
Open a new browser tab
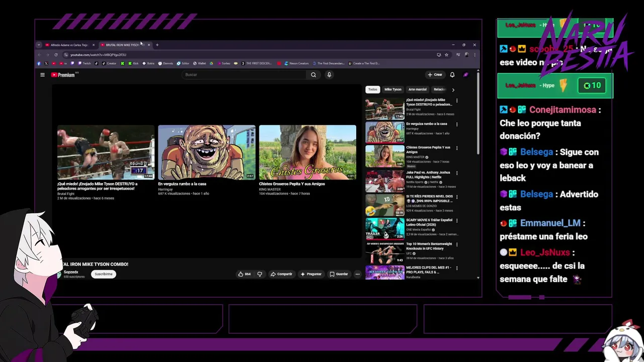pos(157,45)
